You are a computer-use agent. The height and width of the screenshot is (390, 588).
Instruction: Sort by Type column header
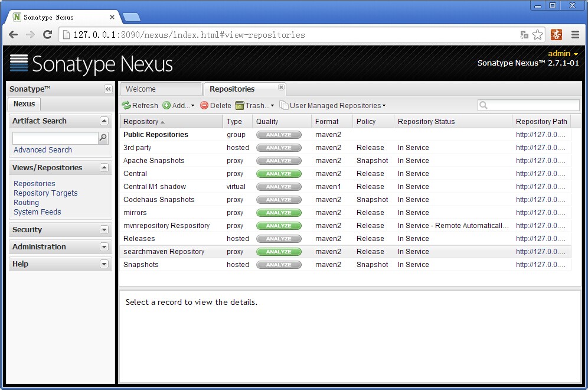[238, 122]
